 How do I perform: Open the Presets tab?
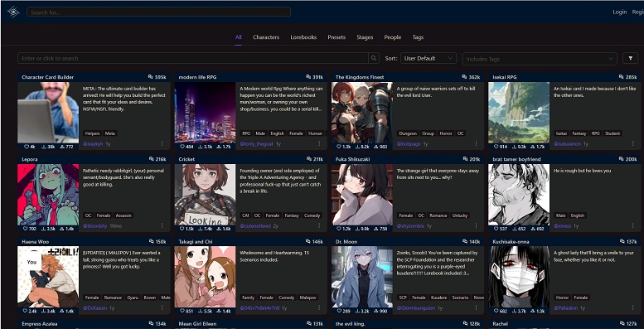[337, 37]
